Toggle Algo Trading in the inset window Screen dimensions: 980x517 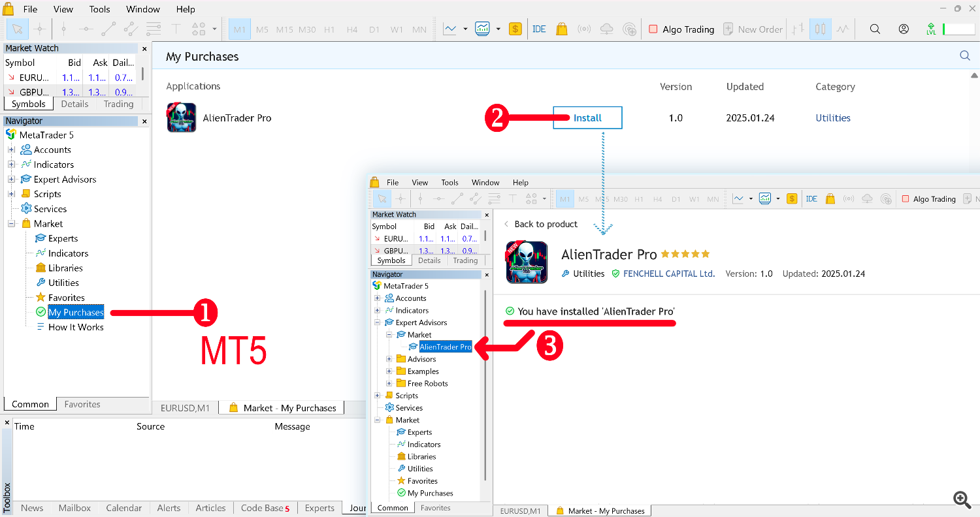click(x=929, y=199)
